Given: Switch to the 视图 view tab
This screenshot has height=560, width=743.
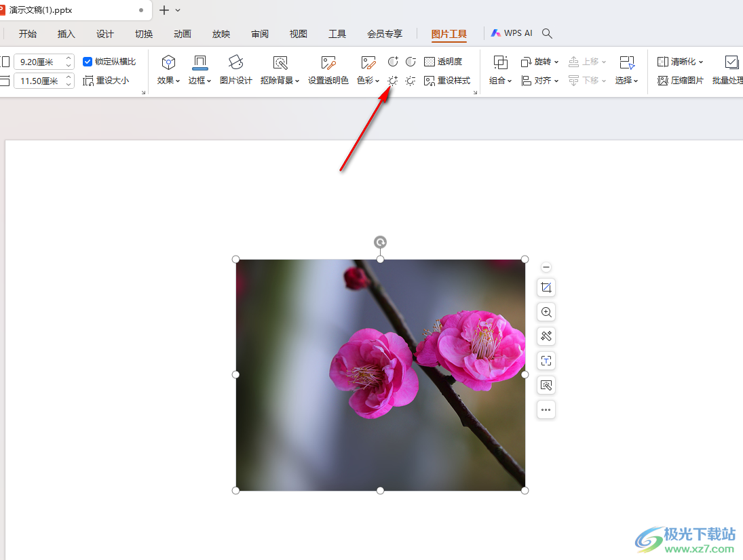Looking at the screenshot, I should 299,34.
